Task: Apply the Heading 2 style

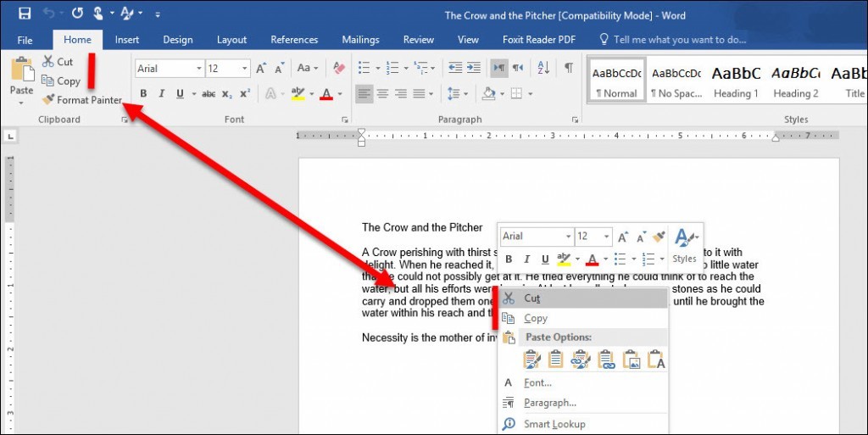Action: 795,81
